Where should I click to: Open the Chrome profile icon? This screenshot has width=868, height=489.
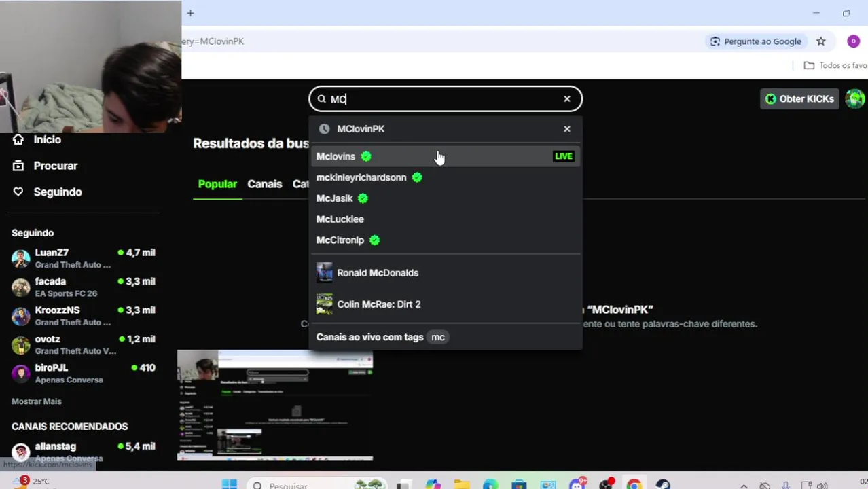854,41
